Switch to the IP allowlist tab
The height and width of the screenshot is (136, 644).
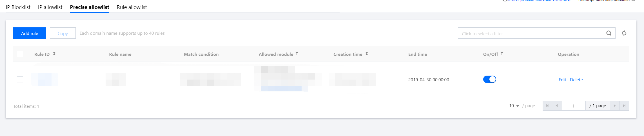coord(50,7)
